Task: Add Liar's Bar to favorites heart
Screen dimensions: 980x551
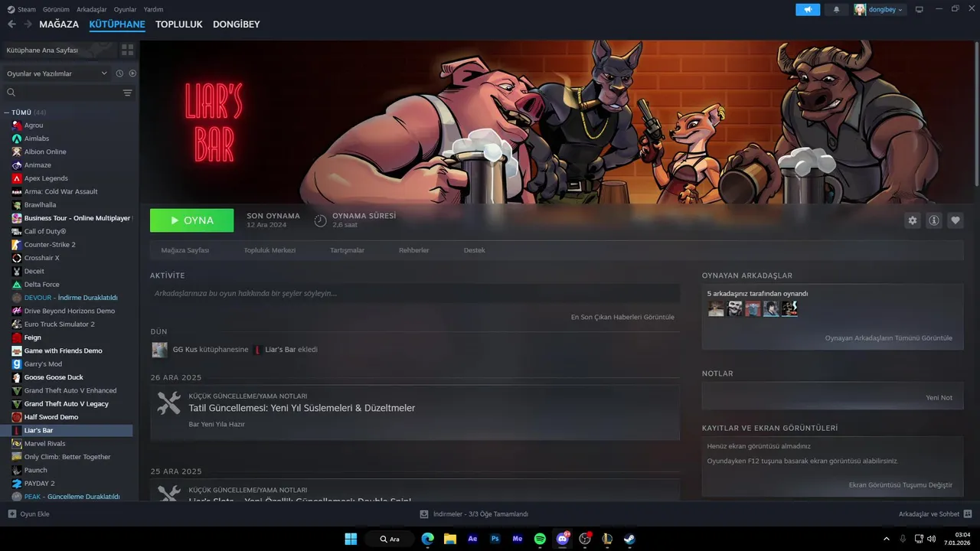Action: coord(955,220)
